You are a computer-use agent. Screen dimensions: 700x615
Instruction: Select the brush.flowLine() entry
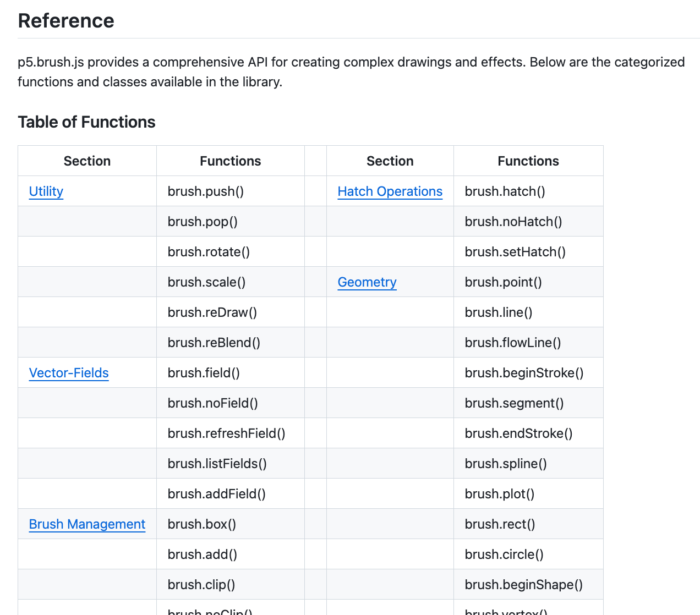click(x=513, y=343)
